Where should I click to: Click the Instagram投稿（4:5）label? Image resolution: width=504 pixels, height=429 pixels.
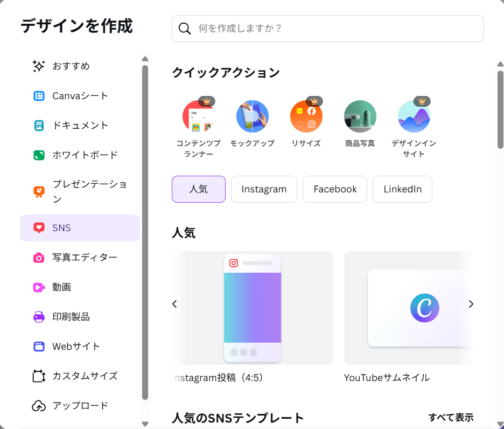click(218, 378)
